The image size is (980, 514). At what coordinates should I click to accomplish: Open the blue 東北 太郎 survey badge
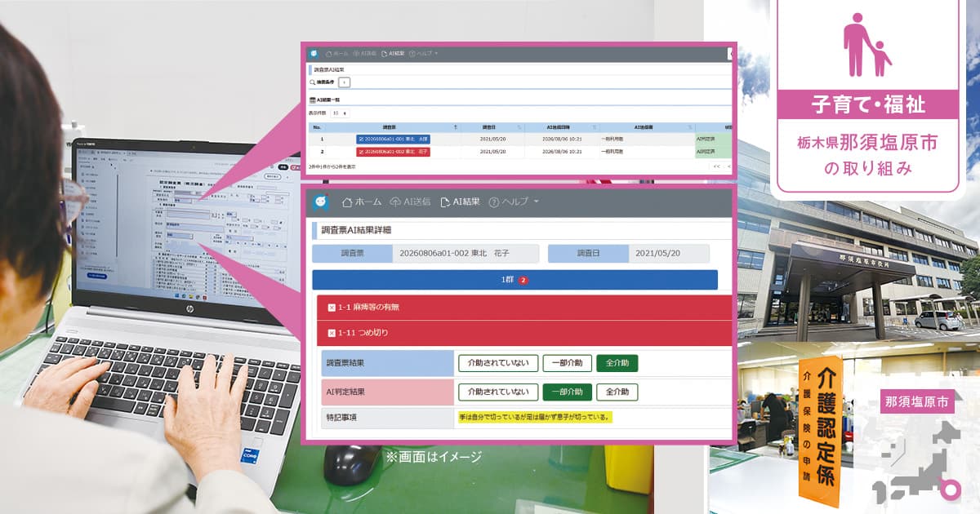[393, 140]
